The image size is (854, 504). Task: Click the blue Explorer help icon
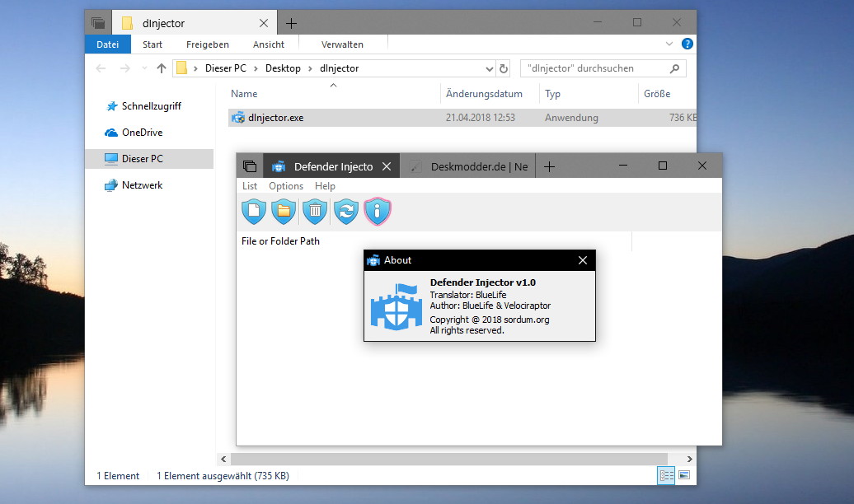[x=687, y=44]
